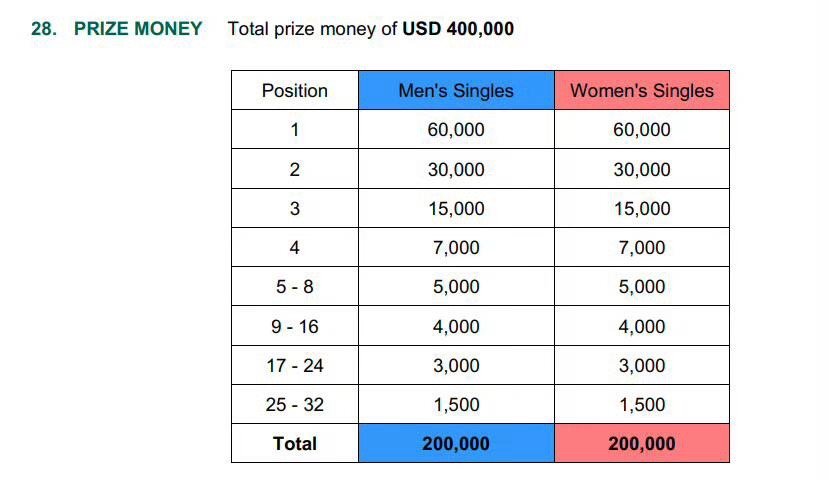Click the 9 - 16 position row label
Image resolution: width=829 pixels, height=480 pixels.
(x=295, y=326)
